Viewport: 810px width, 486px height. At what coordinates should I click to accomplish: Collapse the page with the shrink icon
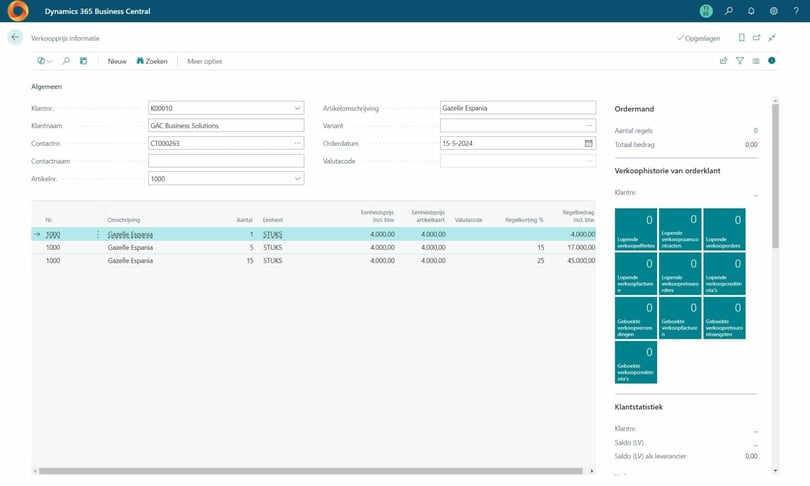point(772,38)
